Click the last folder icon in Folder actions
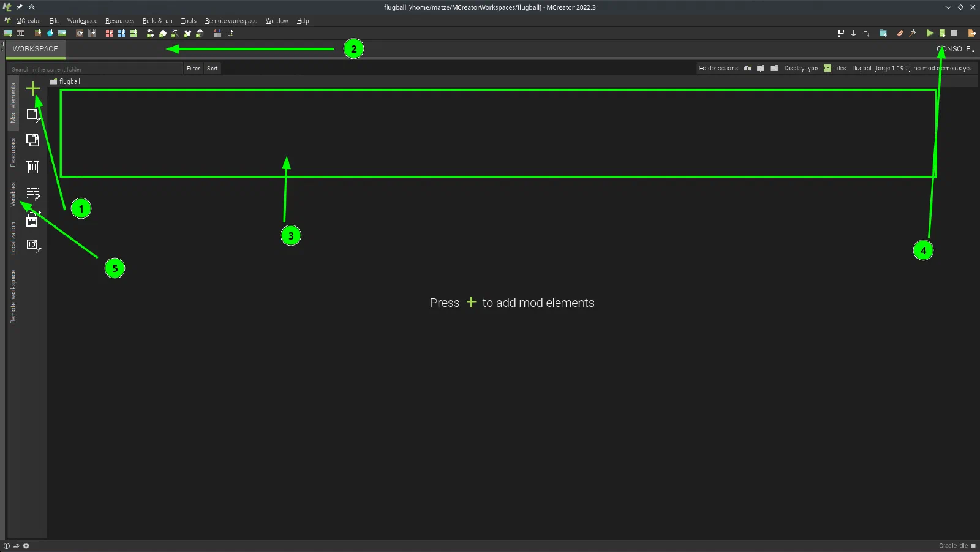The height and width of the screenshot is (552, 980). pos(774,68)
